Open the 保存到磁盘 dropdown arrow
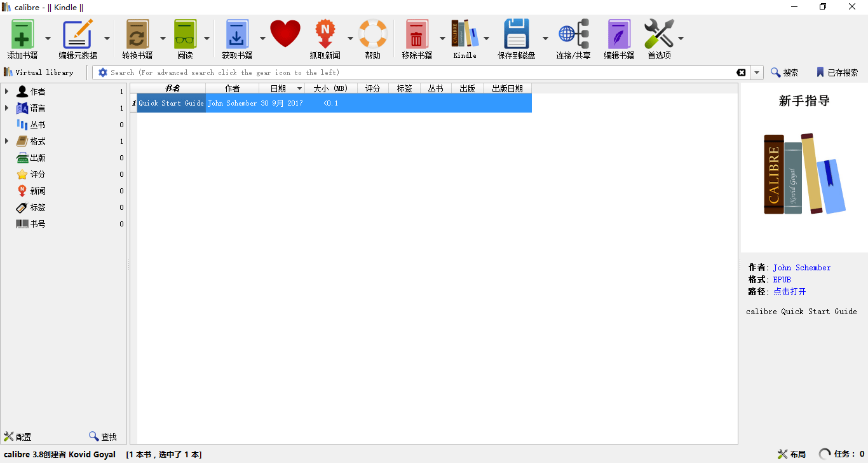 [x=545, y=38]
